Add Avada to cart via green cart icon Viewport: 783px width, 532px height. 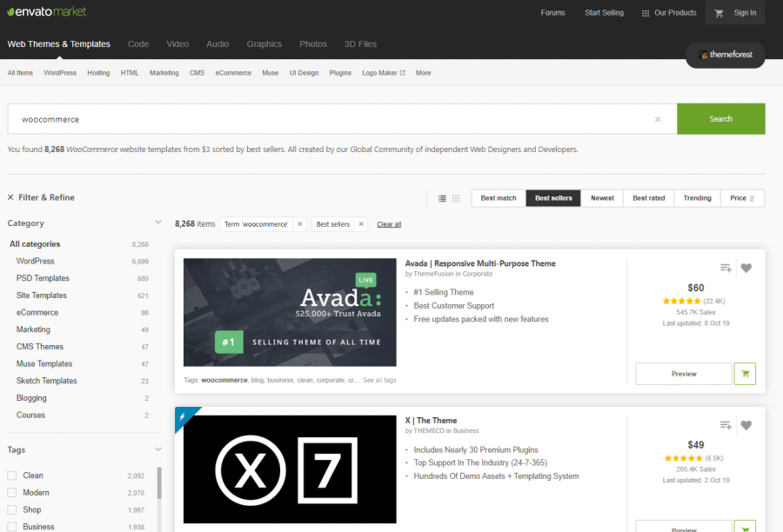745,373
